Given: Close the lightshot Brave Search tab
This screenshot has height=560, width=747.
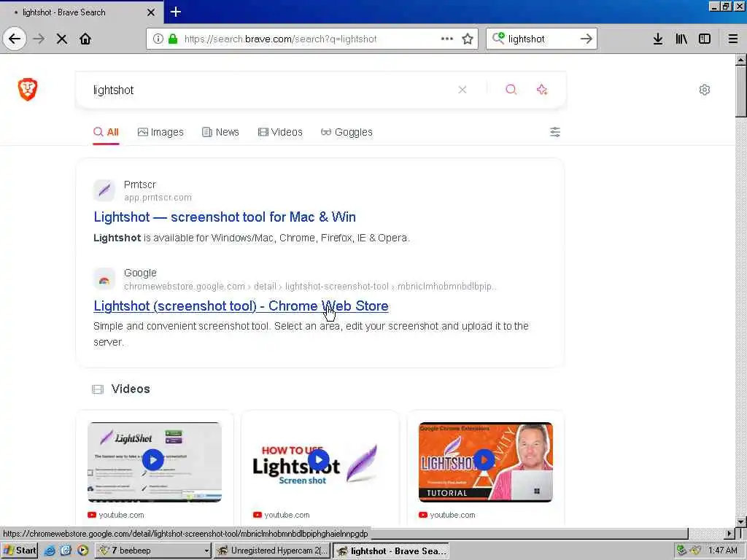Looking at the screenshot, I should point(151,12).
